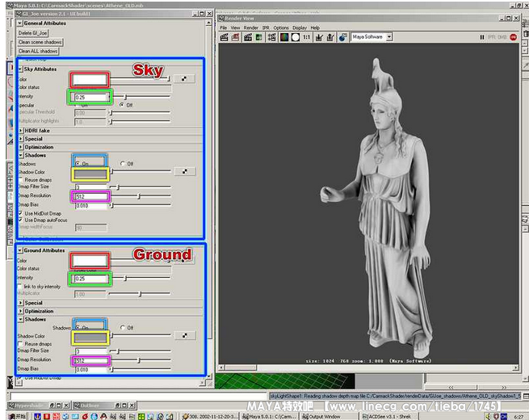Screen dimensions: 529x420
Task: Turn Ground Shadows On
Action: [x=78, y=327]
